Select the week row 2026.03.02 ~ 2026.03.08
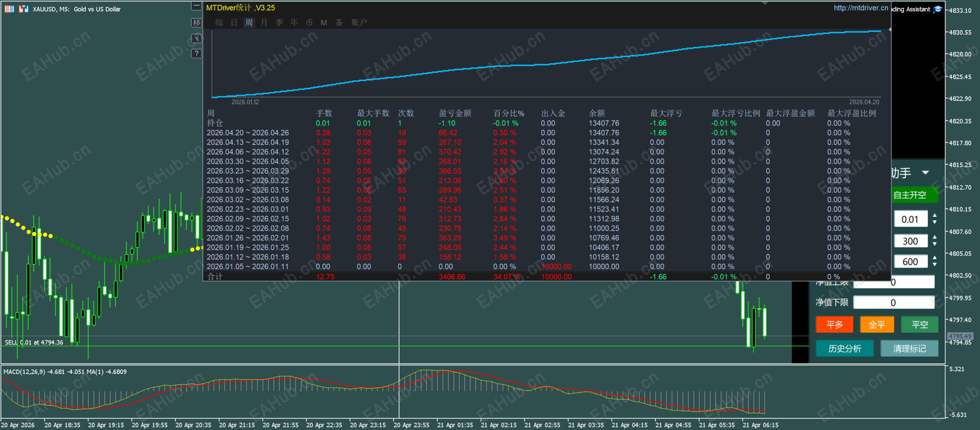The height and width of the screenshot is (430, 980). pos(248,200)
